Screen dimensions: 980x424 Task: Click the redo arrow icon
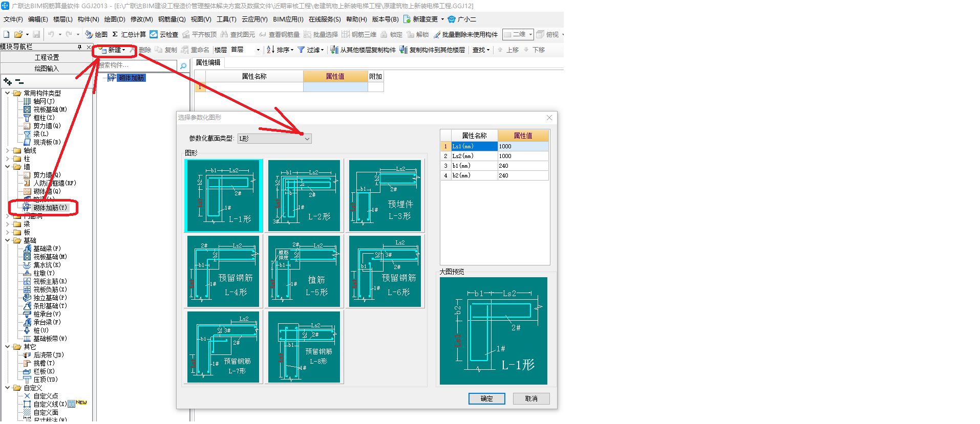click(69, 34)
